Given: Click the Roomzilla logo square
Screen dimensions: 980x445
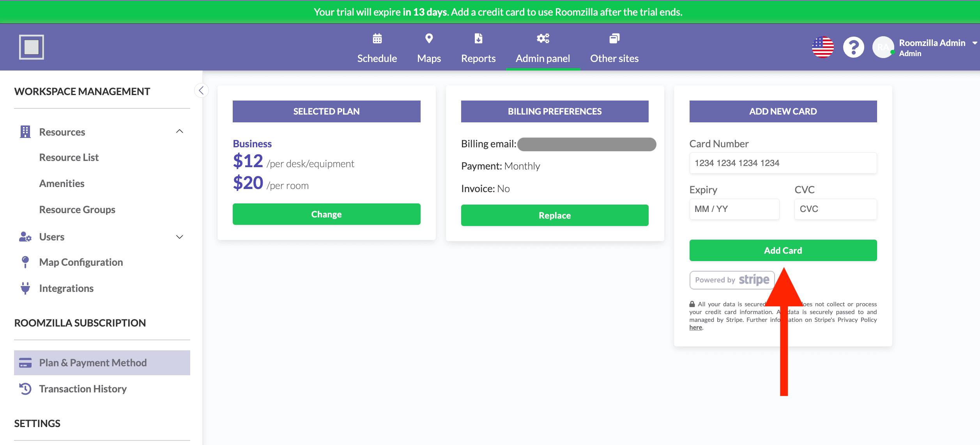Looking at the screenshot, I should click(x=32, y=47).
